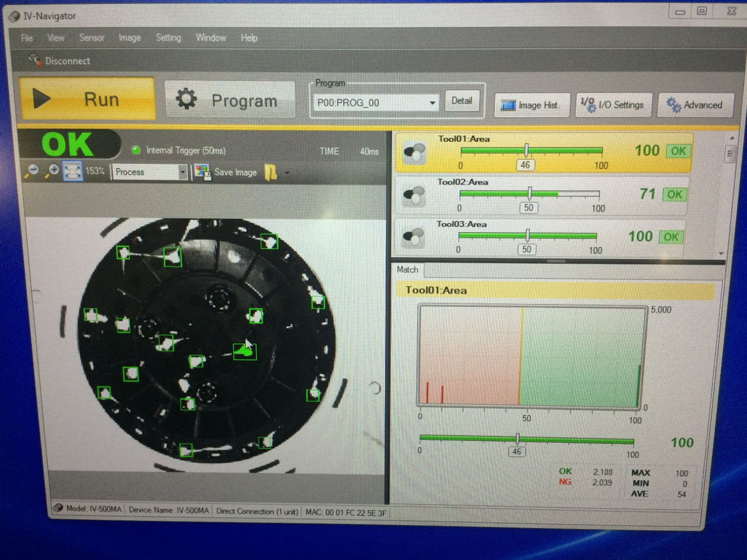Click the Run play arrow icon
The height and width of the screenshot is (560, 747).
point(41,99)
